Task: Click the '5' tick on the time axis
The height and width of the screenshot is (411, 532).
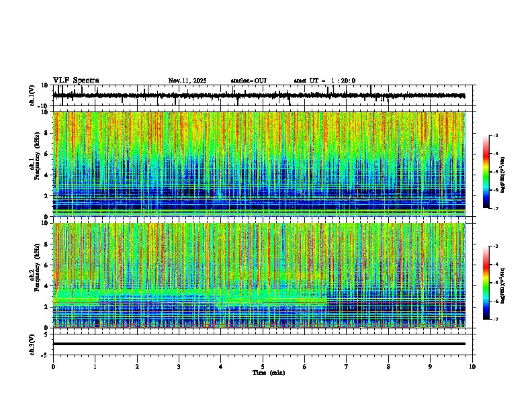Action: [x=263, y=367]
